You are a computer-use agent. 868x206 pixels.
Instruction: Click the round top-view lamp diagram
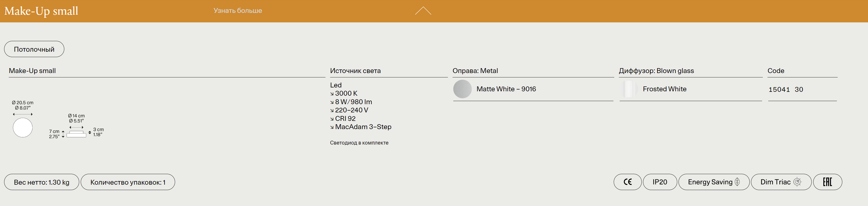(23, 128)
